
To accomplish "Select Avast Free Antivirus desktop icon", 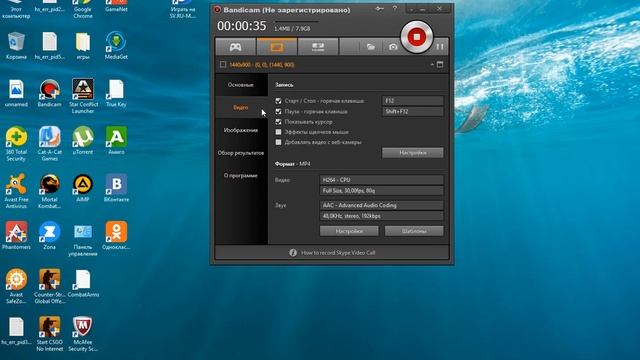I will 16,191.
